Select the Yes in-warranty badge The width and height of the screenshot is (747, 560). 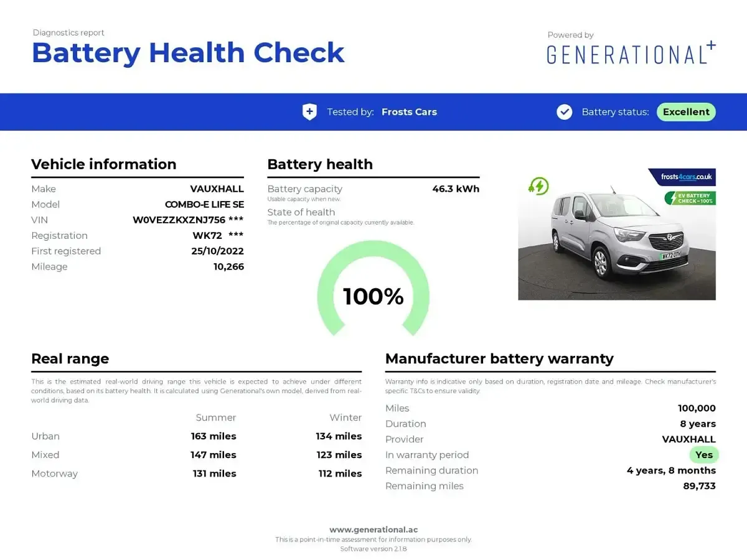704,455
